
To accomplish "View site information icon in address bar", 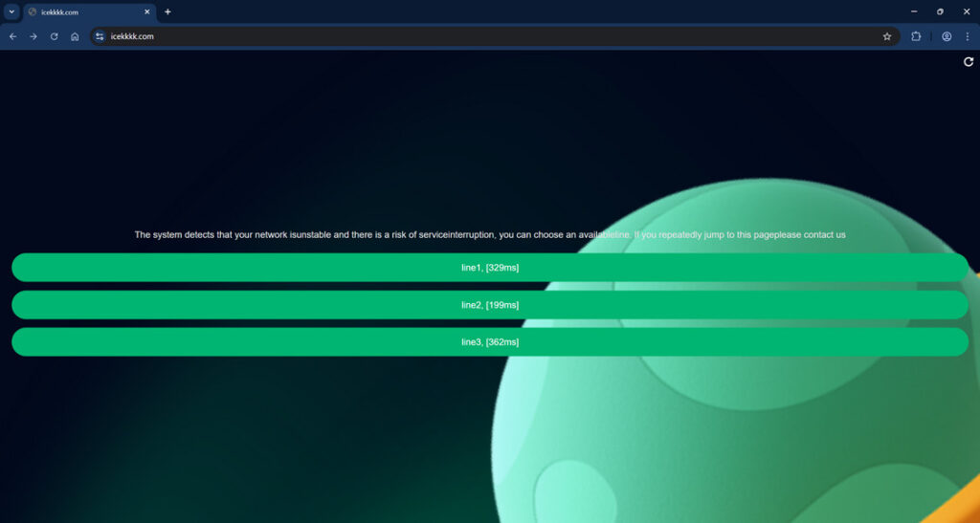I will coord(100,37).
